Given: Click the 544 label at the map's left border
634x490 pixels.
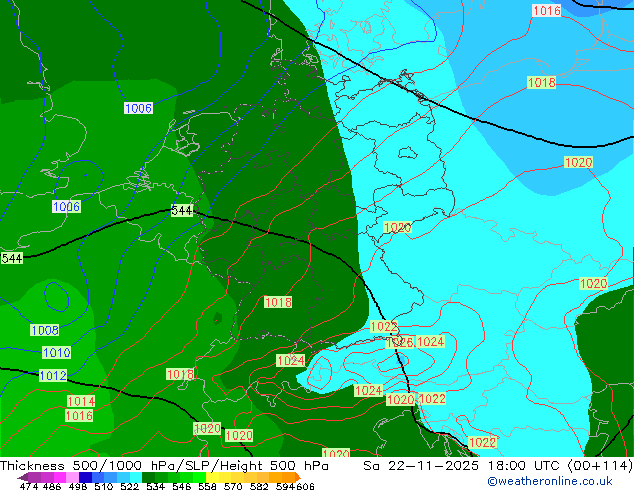Looking at the screenshot, I should [x=12, y=258].
